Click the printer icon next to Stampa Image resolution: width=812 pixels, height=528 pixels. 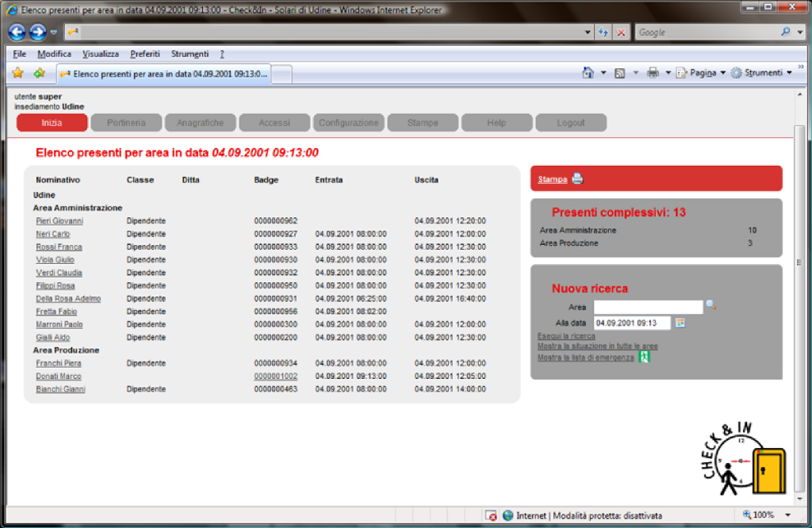point(577,179)
